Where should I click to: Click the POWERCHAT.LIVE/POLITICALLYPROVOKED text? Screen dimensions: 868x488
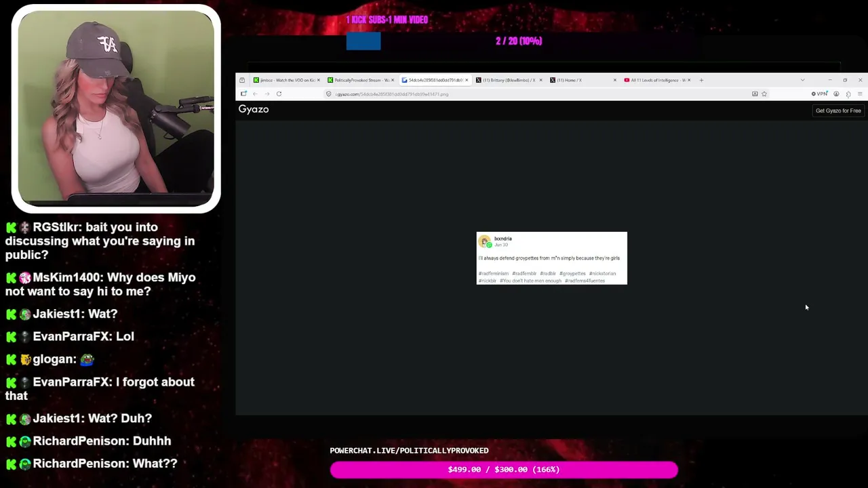click(x=409, y=451)
